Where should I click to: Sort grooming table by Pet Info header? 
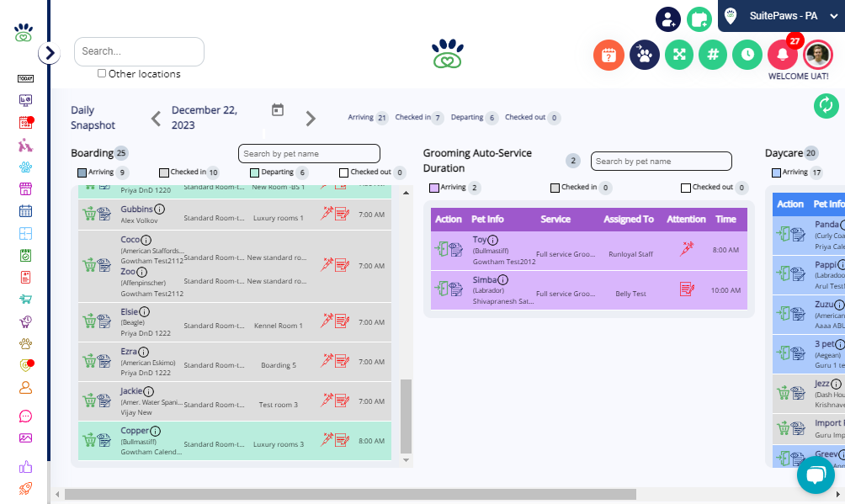[487, 220]
